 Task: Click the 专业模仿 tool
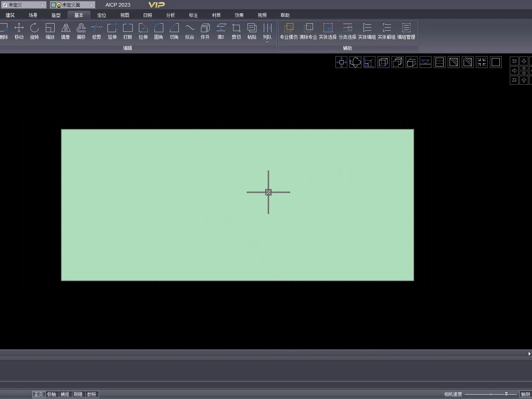(x=289, y=31)
